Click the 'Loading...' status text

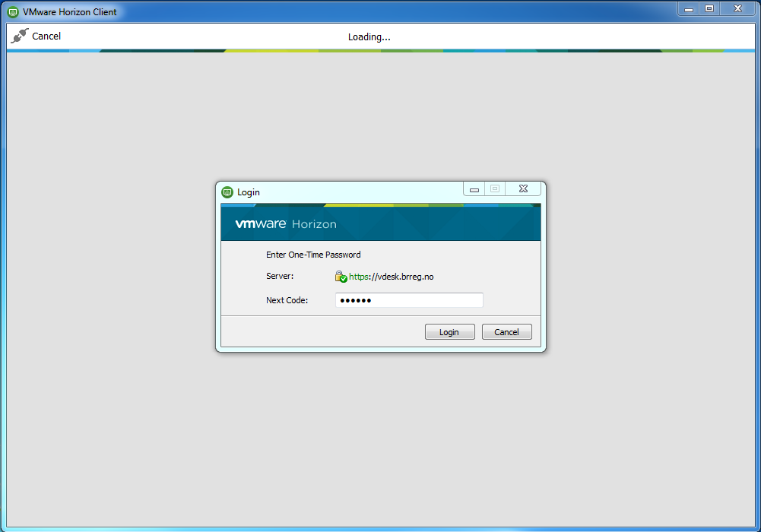pyautogui.click(x=369, y=36)
